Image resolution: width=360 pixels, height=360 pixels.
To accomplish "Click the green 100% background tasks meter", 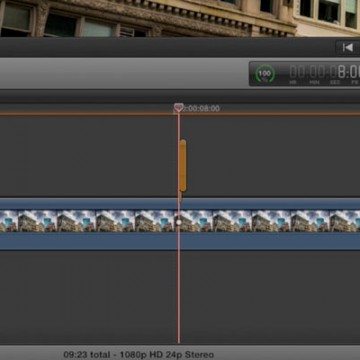I will [265, 73].
